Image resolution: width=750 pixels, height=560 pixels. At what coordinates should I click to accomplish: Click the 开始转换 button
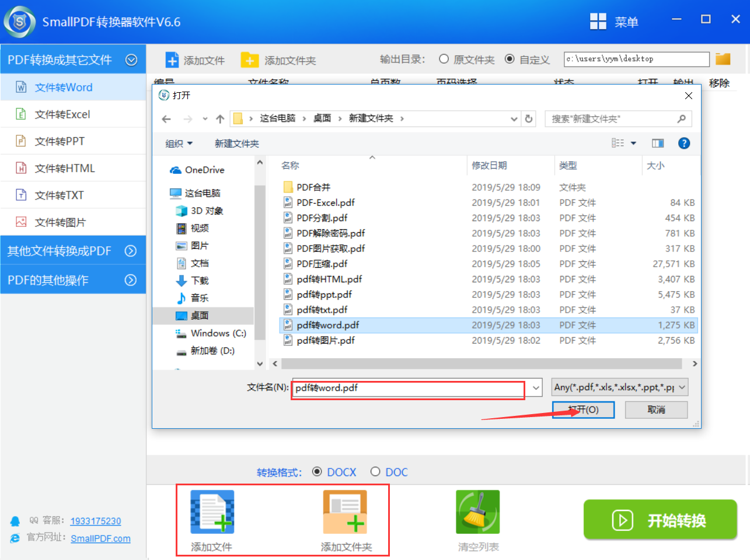click(660, 519)
